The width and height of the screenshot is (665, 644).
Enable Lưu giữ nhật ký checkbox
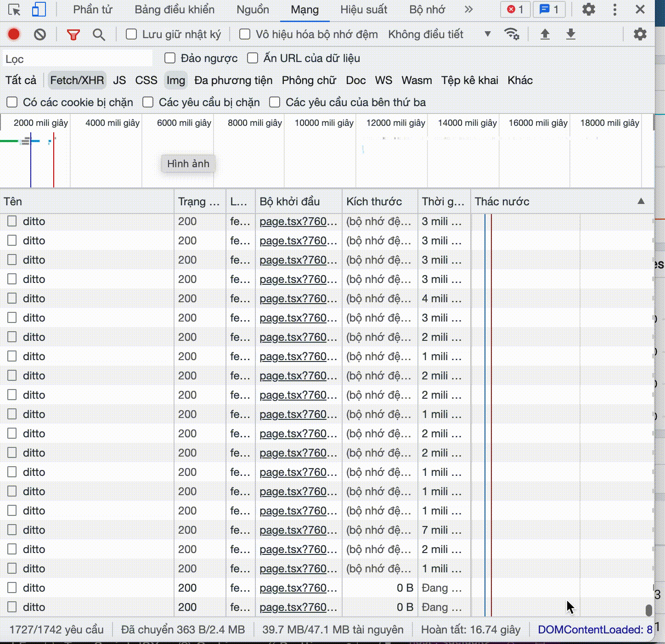point(131,34)
